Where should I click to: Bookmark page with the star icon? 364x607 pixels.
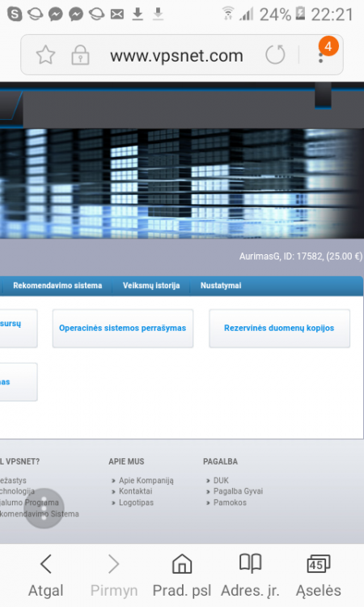click(x=45, y=54)
